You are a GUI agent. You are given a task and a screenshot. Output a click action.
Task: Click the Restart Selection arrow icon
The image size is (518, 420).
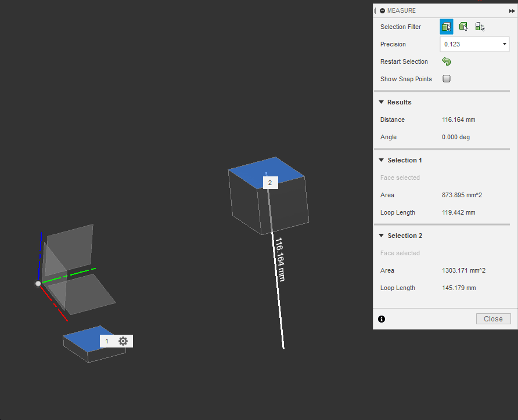coord(446,61)
